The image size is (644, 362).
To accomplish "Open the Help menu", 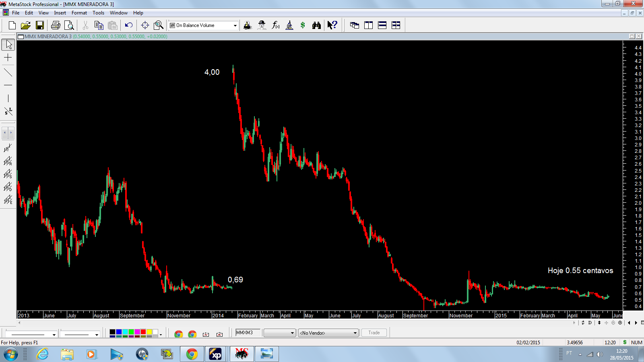I will pos(138,13).
